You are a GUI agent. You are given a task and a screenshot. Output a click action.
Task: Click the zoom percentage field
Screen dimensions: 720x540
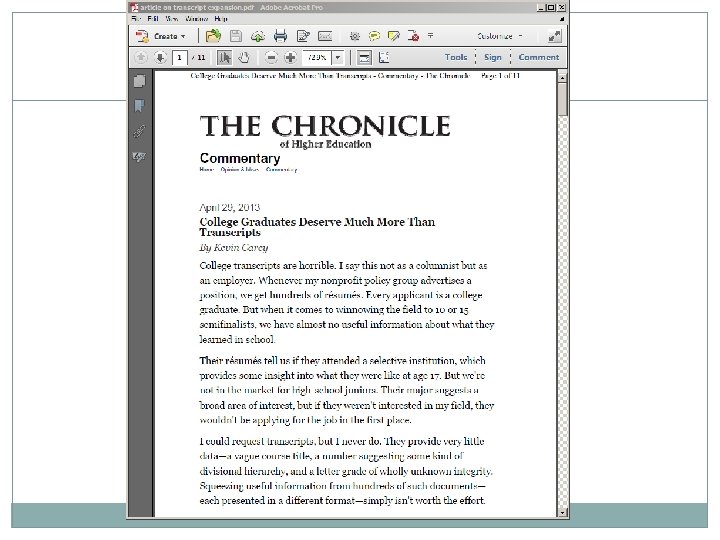click(x=317, y=57)
